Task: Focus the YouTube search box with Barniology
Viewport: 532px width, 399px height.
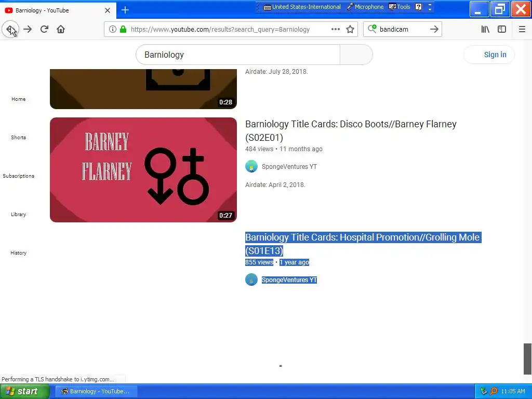Action: pos(238,55)
